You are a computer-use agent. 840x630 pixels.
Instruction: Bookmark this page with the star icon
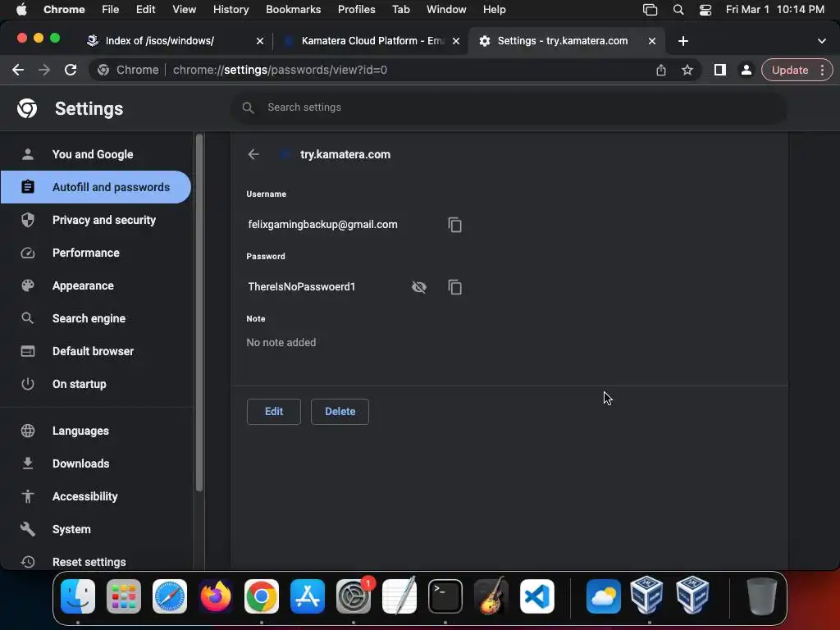pos(687,70)
